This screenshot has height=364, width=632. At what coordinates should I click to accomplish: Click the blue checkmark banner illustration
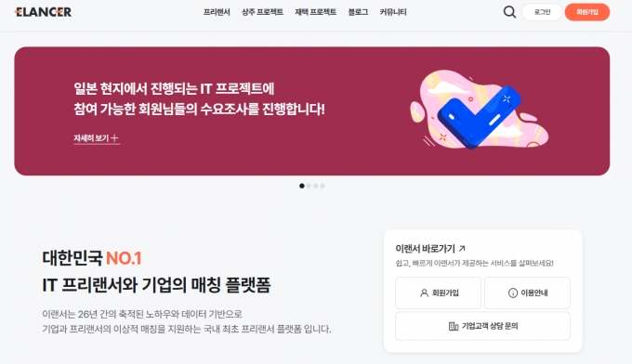(479, 110)
